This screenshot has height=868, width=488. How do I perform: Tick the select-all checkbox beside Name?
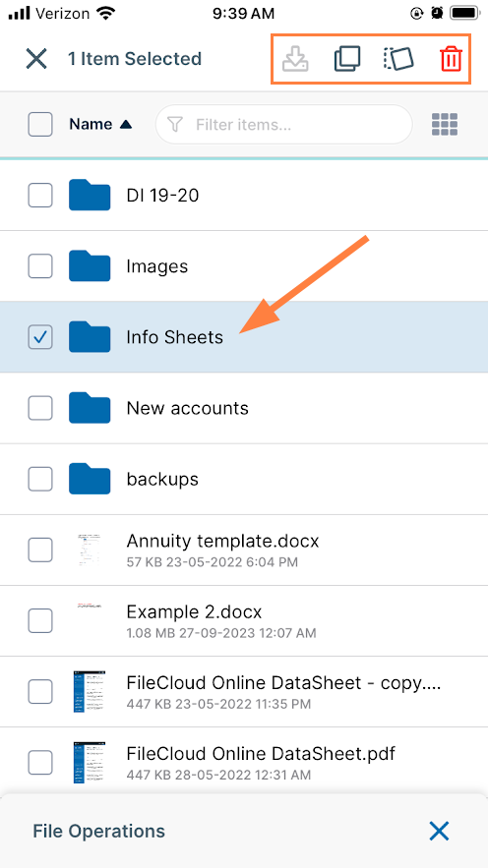click(40, 125)
